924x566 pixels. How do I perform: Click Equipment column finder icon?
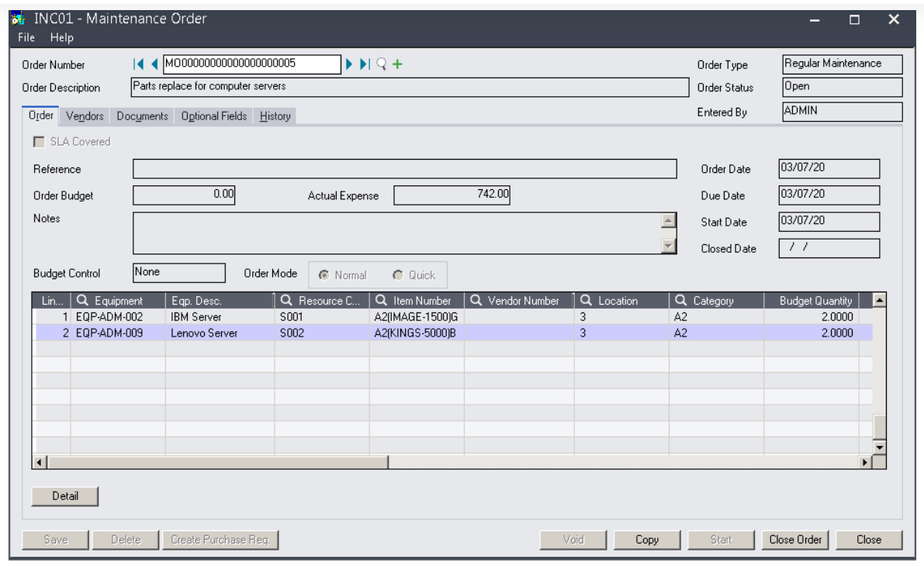point(82,301)
